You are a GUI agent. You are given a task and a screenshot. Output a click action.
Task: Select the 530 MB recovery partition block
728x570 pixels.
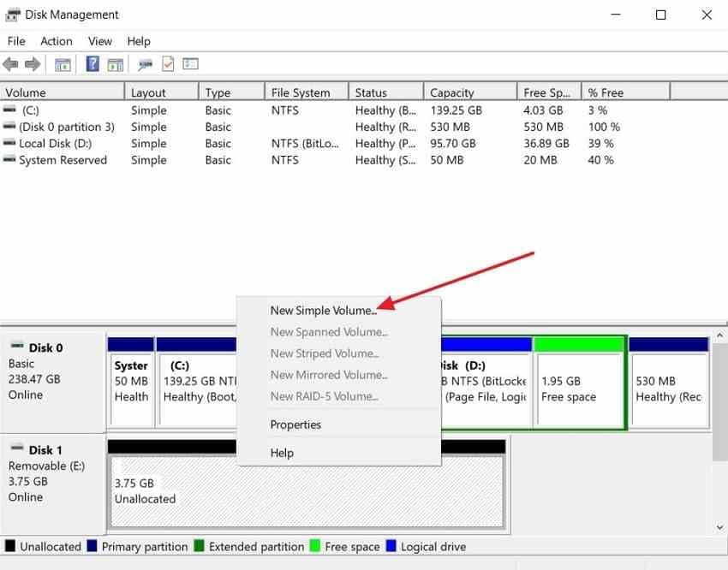[x=669, y=383]
